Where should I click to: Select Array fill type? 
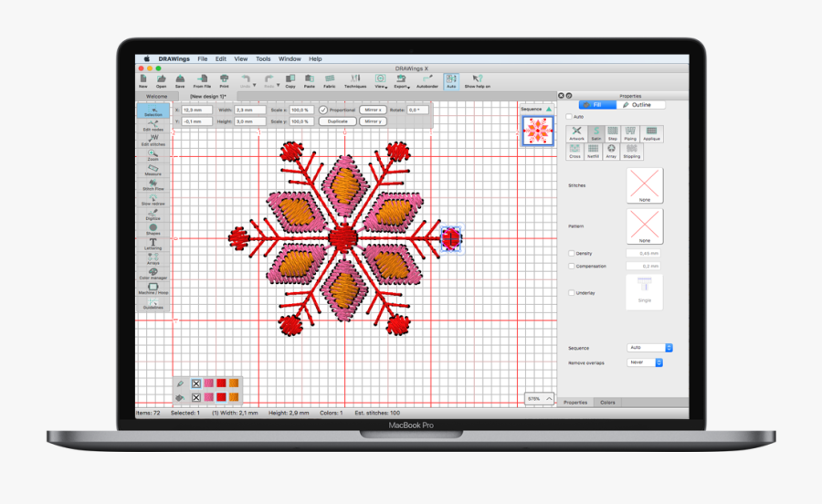(611, 152)
